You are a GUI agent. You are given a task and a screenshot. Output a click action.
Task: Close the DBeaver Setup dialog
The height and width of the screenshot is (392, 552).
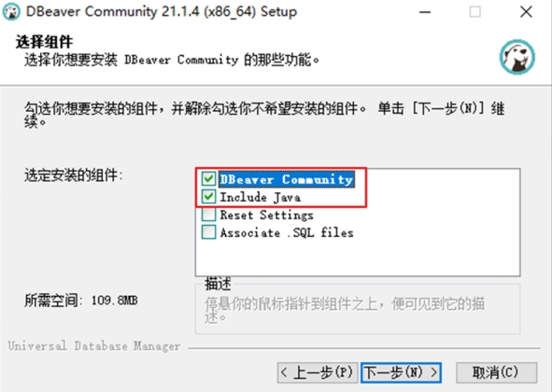pyautogui.click(x=526, y=12)
